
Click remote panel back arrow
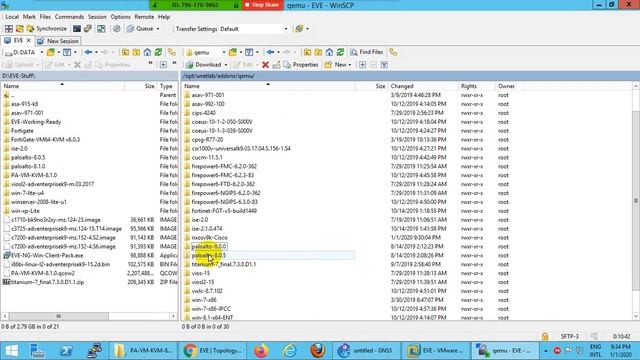[x=270, y=52]
